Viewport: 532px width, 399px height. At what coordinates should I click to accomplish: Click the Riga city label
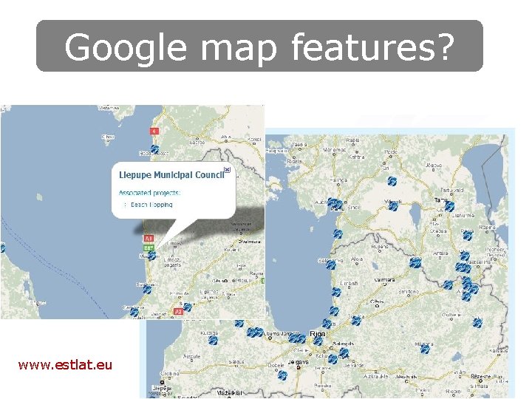point(318,333)
